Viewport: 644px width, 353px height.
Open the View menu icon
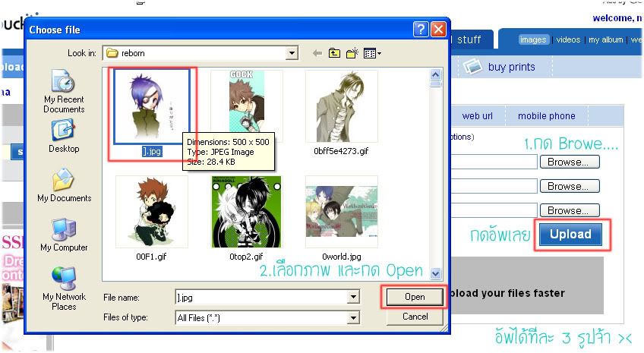click(x=372, y=53)
